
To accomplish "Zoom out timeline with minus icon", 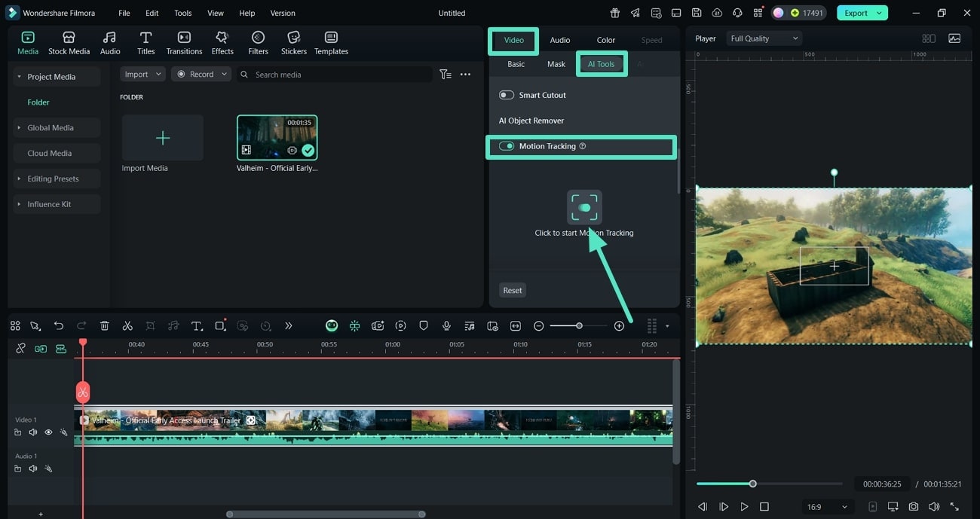I will (x=538, y=325).
